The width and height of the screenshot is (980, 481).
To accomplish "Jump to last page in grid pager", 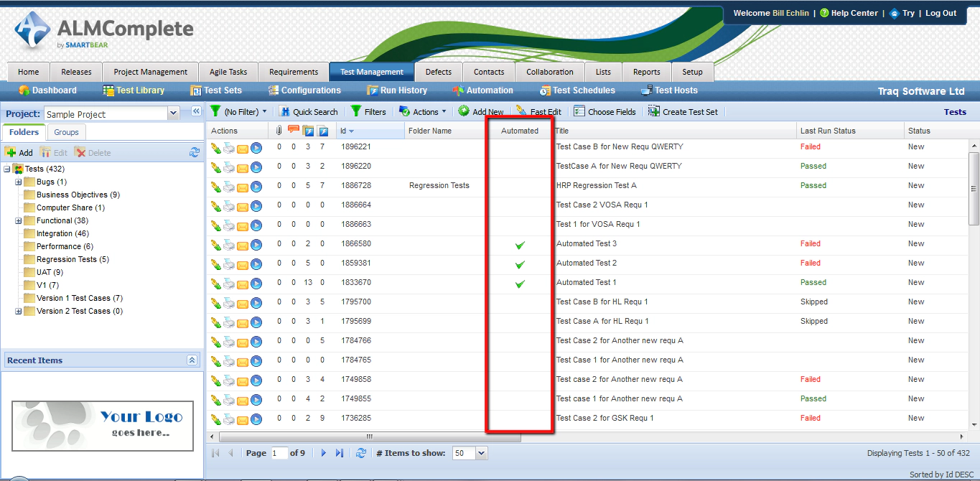I will pos(340,453).
